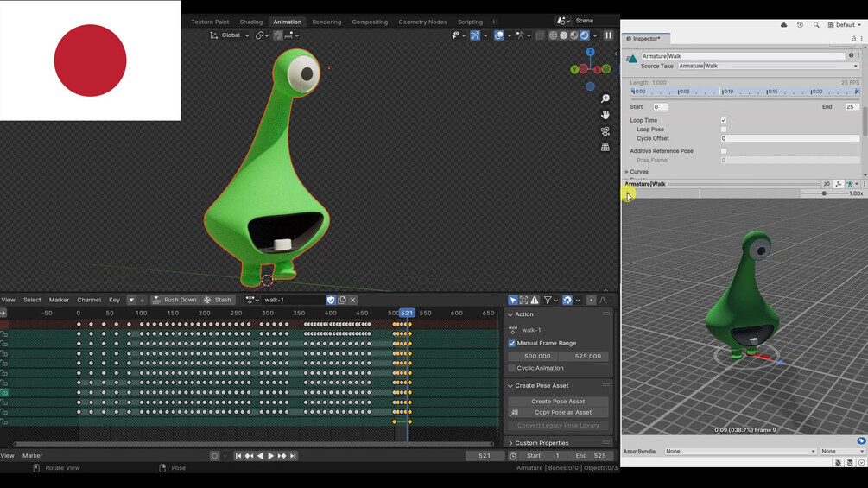Screen dimensions: 868x488
Task: Enable the Cyclic Animation checkbox
Action: (512, 368)
